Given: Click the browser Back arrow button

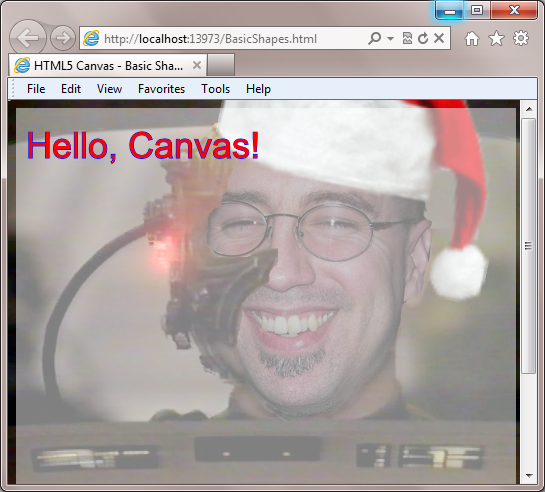Looking at the screenshot, I should coord(27,38).
